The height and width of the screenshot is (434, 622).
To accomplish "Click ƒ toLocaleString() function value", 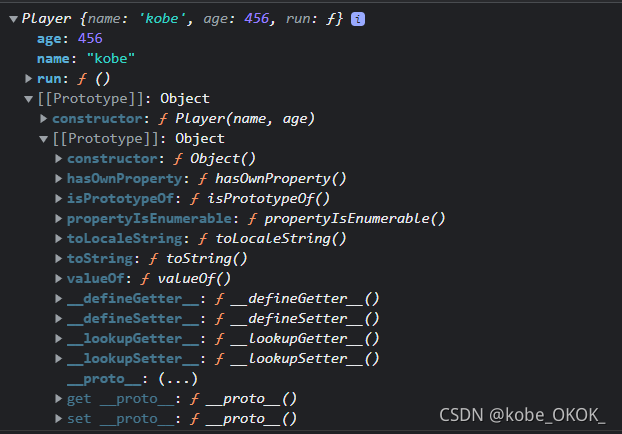I will click(x=272, y=238).
